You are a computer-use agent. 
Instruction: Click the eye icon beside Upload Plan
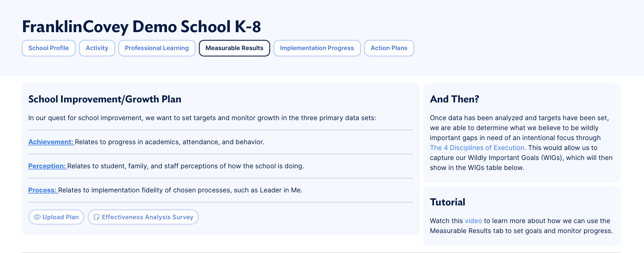(x=37, y=217)
